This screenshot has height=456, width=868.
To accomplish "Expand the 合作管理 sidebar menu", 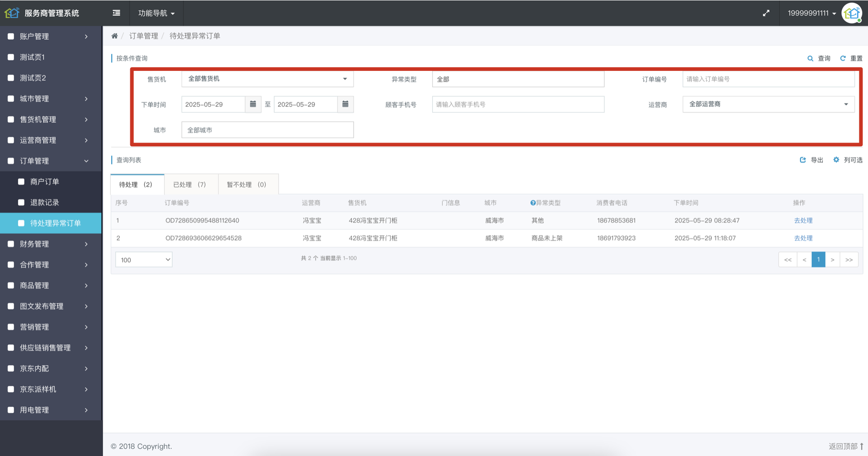I will coord(51,264).
